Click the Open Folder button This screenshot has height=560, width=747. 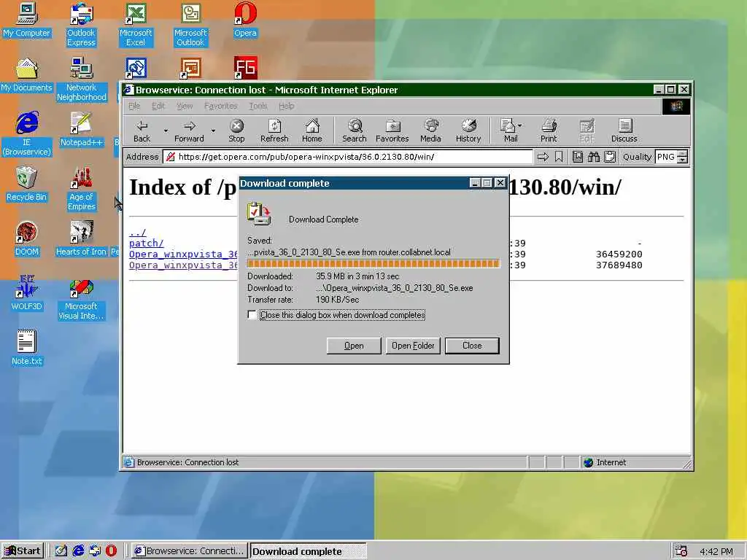click(413, 346)
